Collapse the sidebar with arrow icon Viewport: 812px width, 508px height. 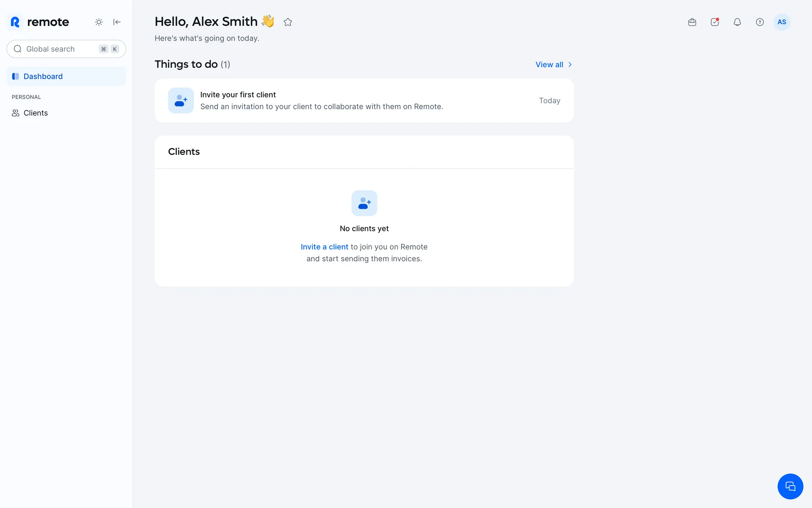point(117,22)
